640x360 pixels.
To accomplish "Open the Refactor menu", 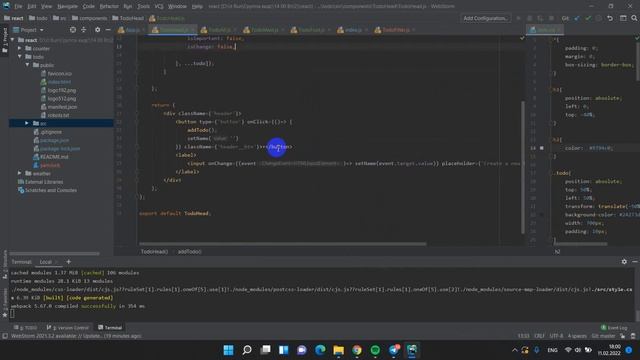I will [109, 7].
